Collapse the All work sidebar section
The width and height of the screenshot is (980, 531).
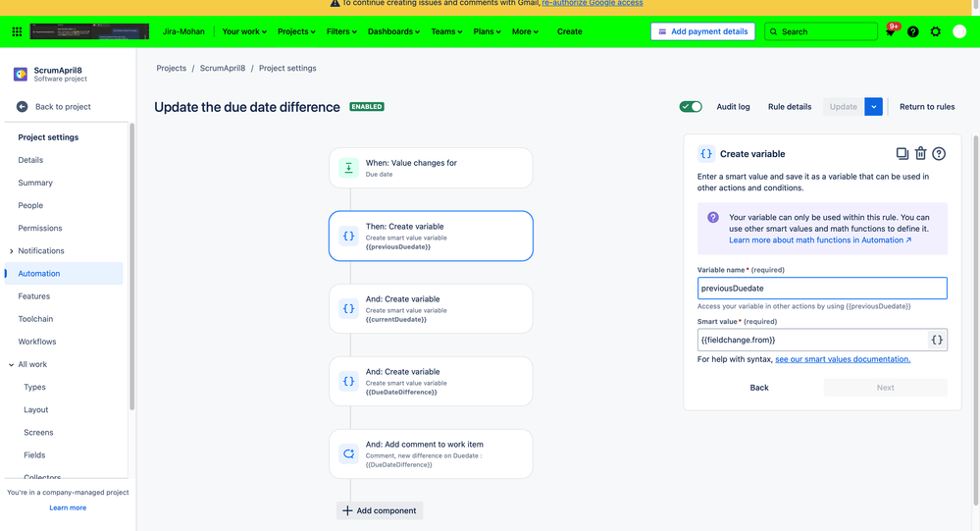(11, 364)
